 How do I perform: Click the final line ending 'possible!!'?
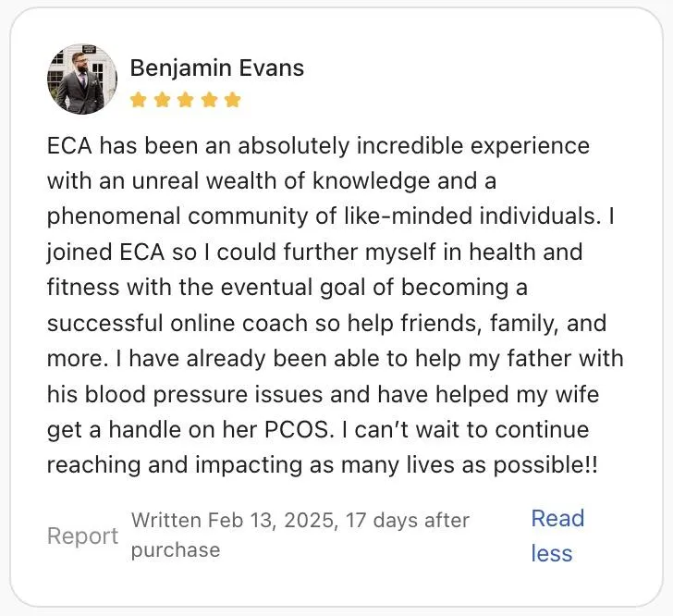tap(323, 465)
